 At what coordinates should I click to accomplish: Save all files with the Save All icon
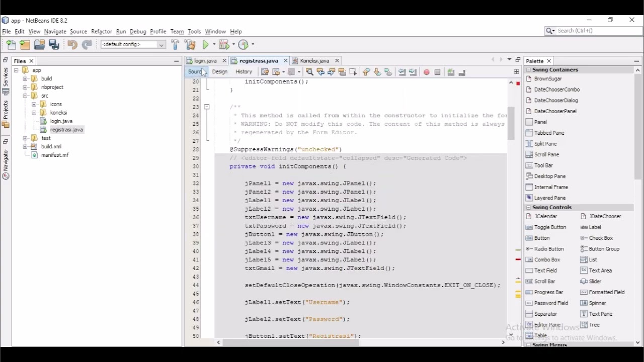point(54,45)
